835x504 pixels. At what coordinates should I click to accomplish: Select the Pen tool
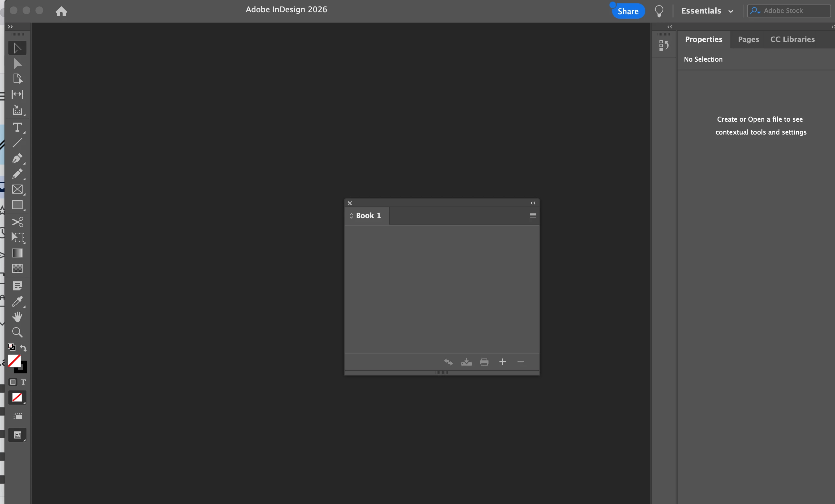click(x=17, y=158)
